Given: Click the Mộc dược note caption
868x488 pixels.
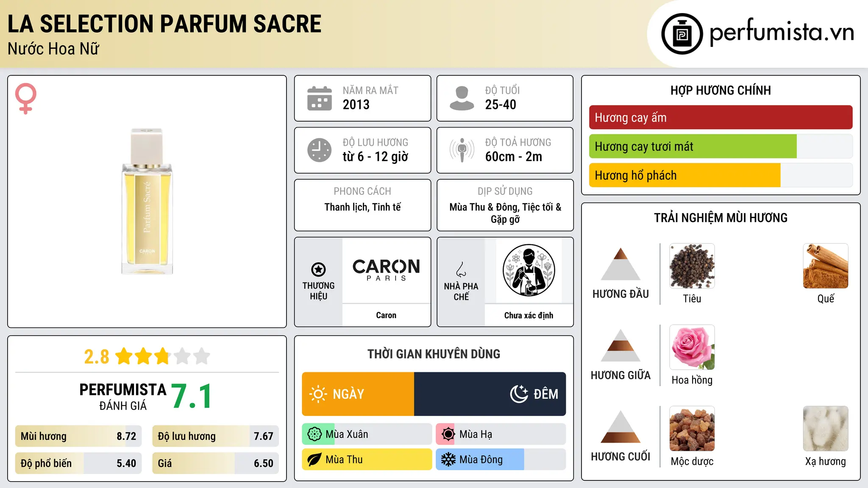Looking at the screenshot, I should [x=692, y=461].
